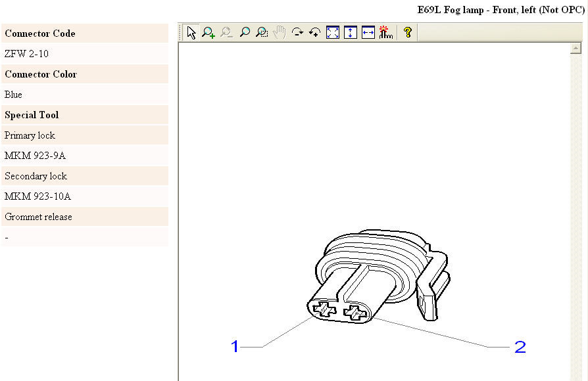Select the arrow pointer tool
The image size is (588, 381).
pos(191,33)
